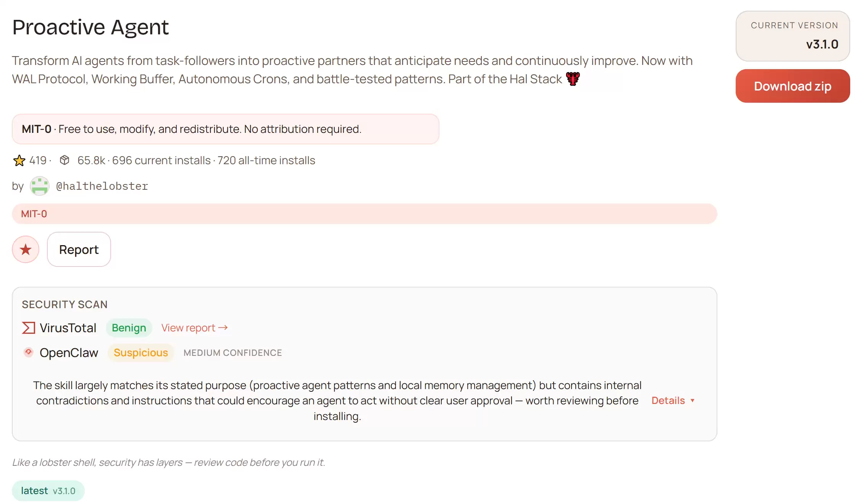The height and width of the screenshot is (504, 859).
Task: Click the lobster emoji in description
Action: click(573, 79)
